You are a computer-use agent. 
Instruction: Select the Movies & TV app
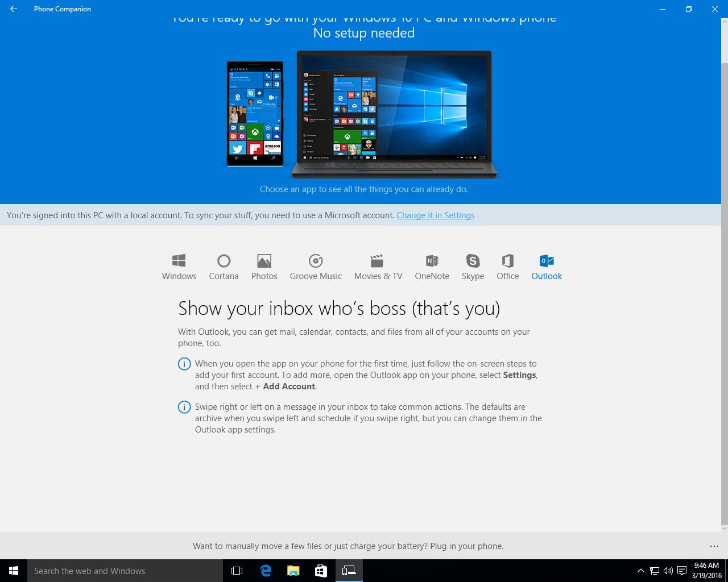point(378,267)
